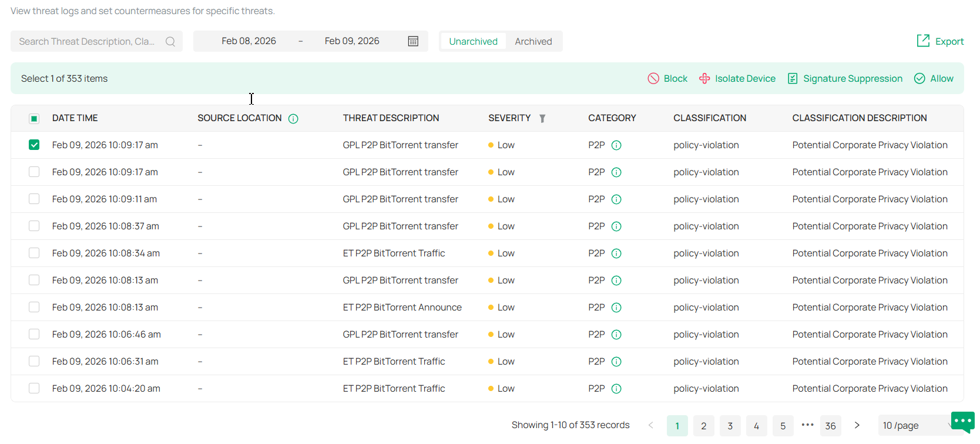Screen dimensions: 980x444
Task: Click P2P info icon in 10:08:34 am row
Action: coord(616,253)
